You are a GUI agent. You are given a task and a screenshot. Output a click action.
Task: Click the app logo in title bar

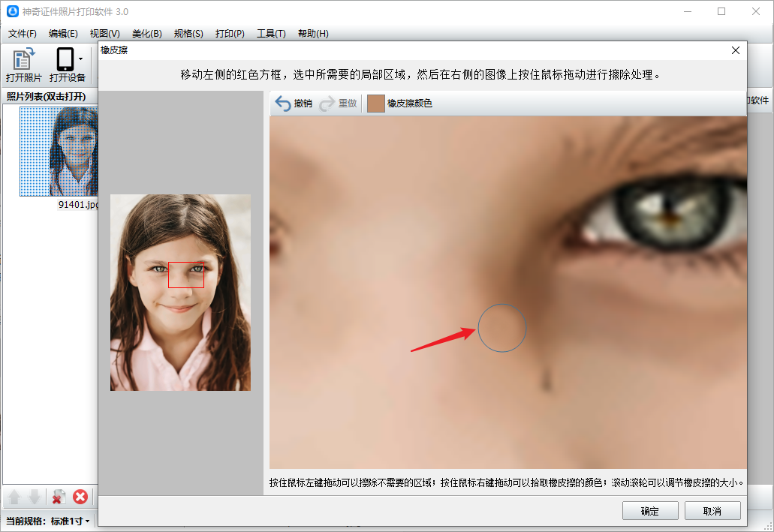pyautogui.click(x=12, y=11)
